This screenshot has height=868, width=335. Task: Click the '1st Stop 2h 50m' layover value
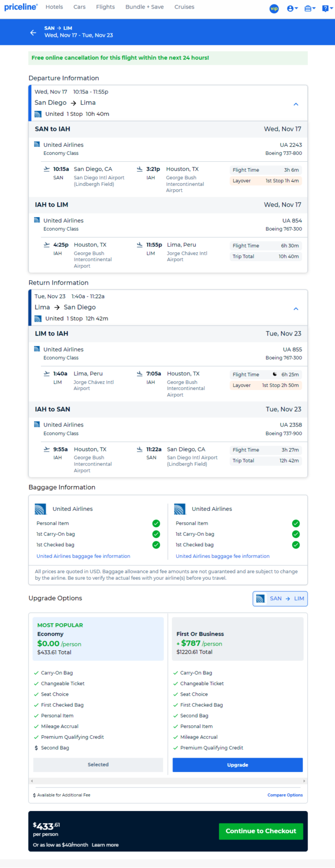pyautogui.click(x=280, y=385)
